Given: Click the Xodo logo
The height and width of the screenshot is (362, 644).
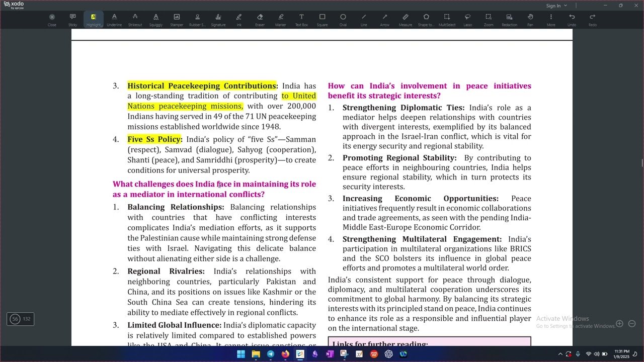Looking at the screenshot, I should [x=14, y=5].
